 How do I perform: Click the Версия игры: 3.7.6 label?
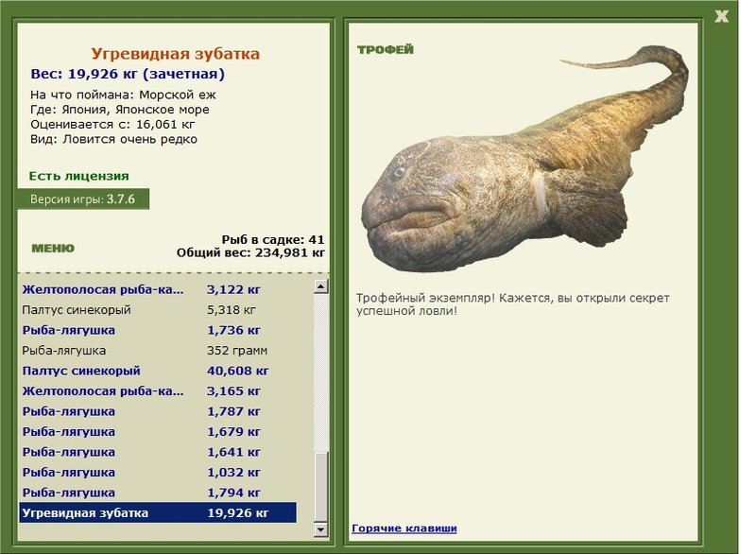coord(83,199)
